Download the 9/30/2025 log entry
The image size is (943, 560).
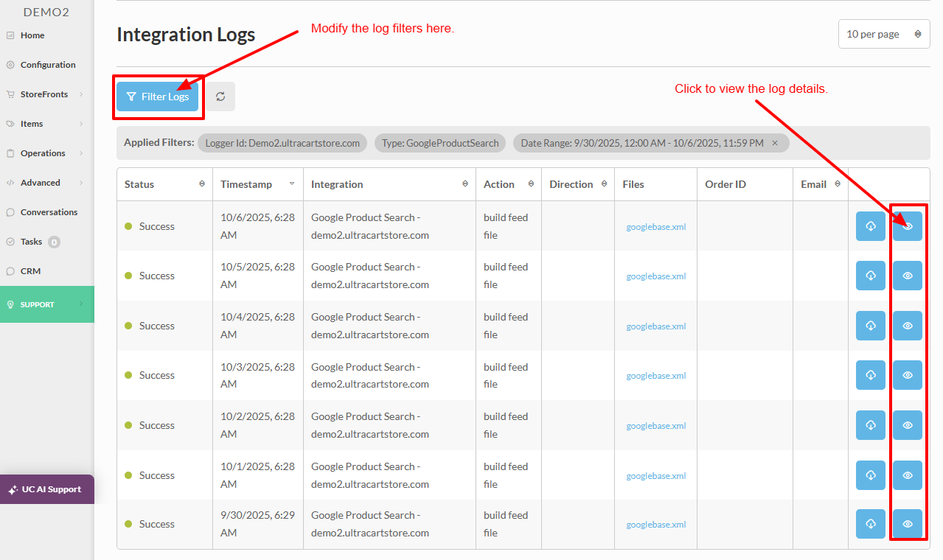pyautogui.click(x=871, y=524)
